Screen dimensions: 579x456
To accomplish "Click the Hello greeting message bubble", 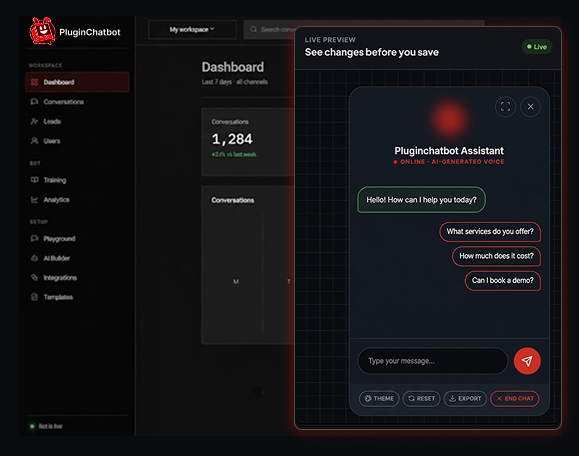I will [x=421, y=200].
